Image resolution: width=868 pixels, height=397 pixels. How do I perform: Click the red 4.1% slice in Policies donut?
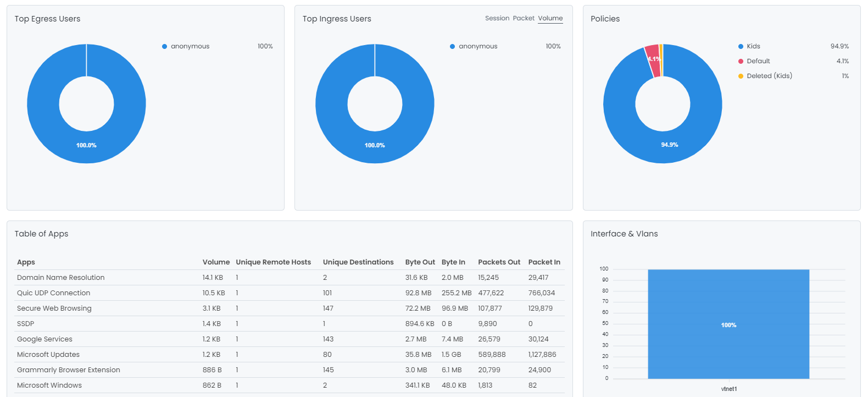[653, 60]
